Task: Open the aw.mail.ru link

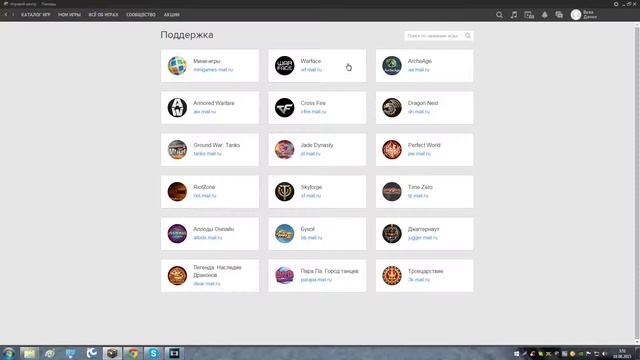Action: [204, 112]
